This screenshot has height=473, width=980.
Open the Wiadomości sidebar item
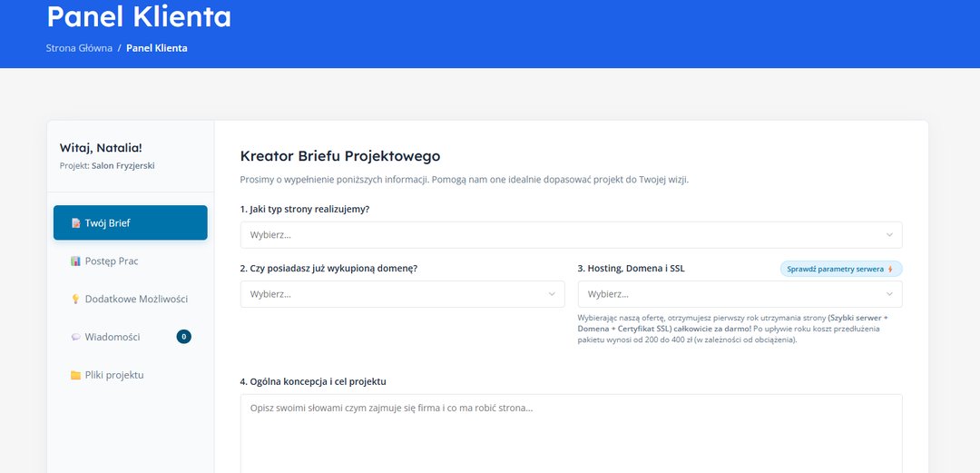pos(113,338)
